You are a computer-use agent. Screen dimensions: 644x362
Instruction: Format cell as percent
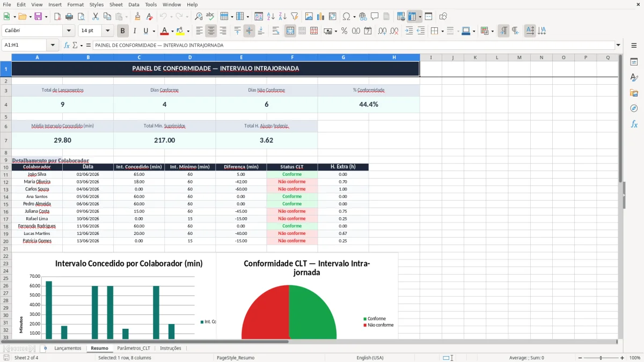pyautogui.click(x=344, y=31)
